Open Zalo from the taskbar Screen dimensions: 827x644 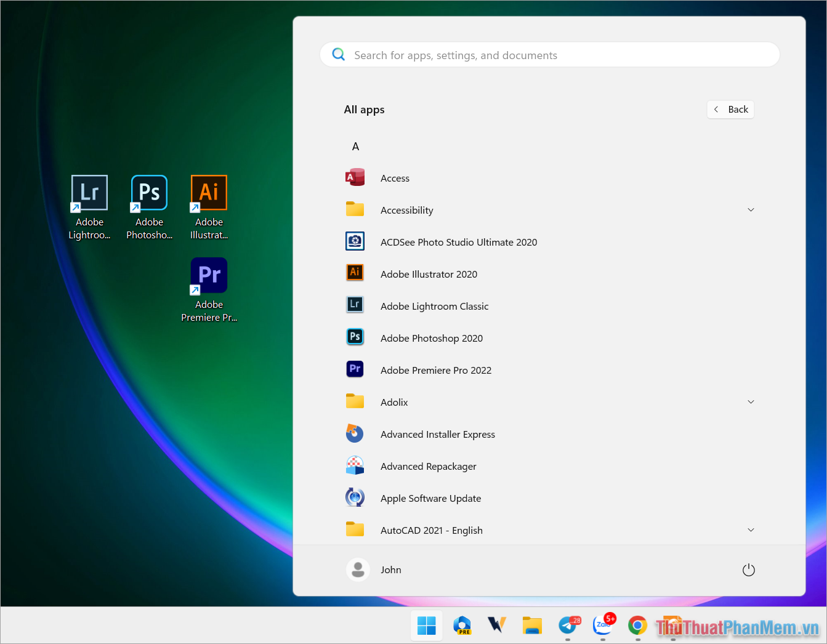602,625
